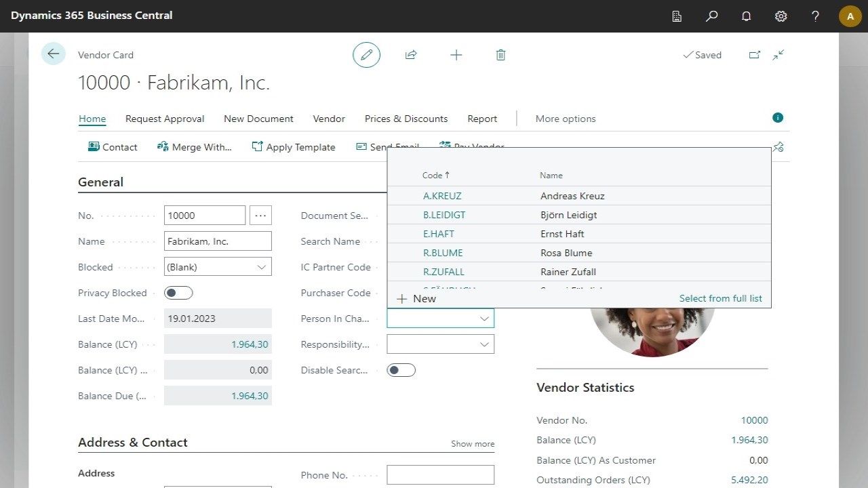868x488 pixels.
Task: Navigate back with the back arrow
Action: point(53,54)
